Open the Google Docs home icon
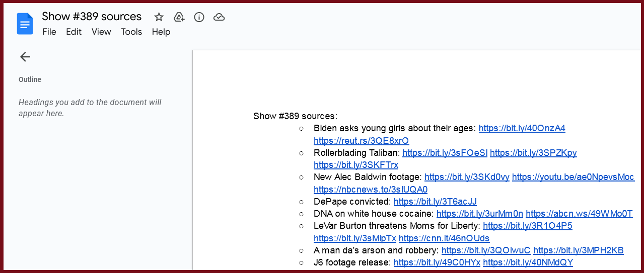The image size is (644, 273). [25, 24]
